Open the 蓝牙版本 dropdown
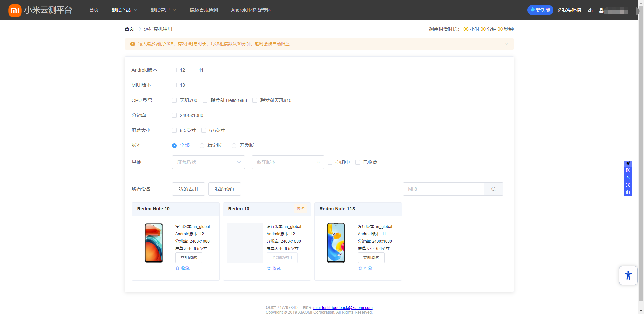The width and height of the screenshot is (644, 314). coord(288,162)
